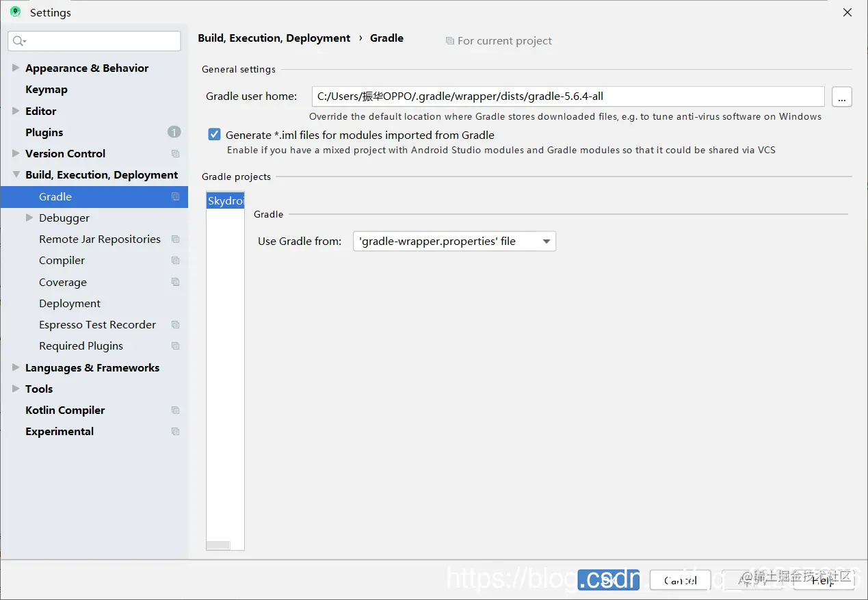Viewport: 868px width, 600px height.
Task: Open the Deployment settings page
Action: [70, 304]
